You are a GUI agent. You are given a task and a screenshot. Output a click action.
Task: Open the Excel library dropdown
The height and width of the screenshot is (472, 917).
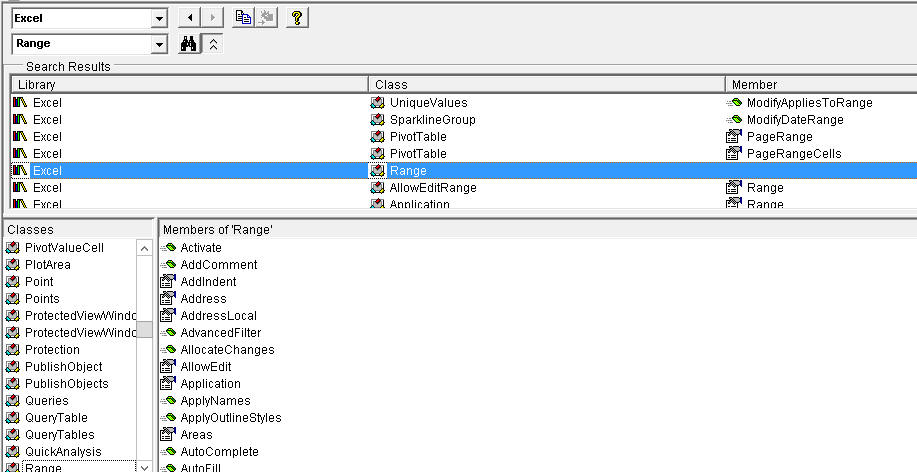(x=159, y=19)
